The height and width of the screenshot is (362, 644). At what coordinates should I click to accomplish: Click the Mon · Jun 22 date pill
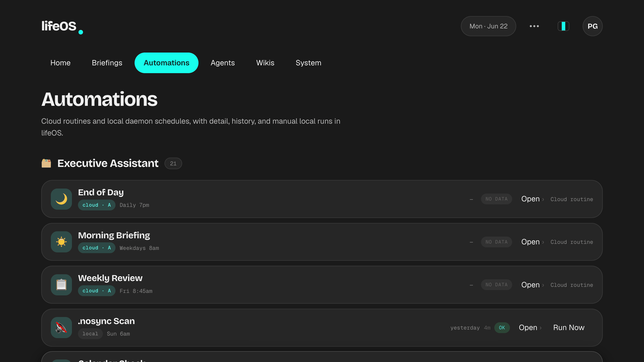488,26
